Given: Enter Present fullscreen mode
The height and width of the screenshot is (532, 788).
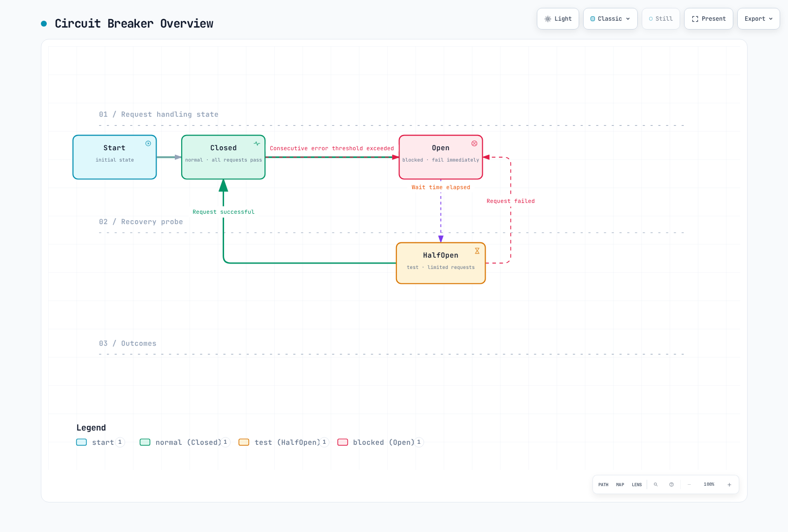Looking at the screenshot, I should click(x=709, y=19).
